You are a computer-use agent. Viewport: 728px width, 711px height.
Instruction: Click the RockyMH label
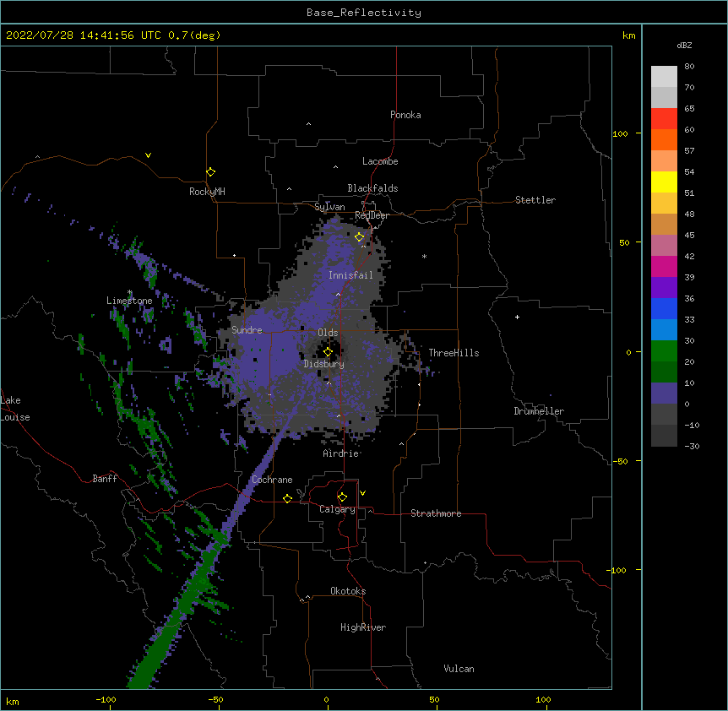coord(207,192)
